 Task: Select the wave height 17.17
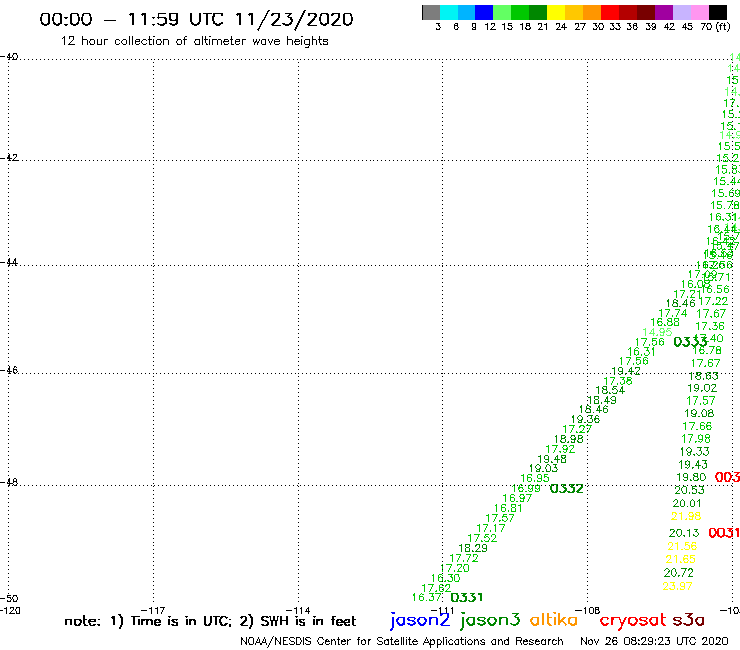tap(491, 528)
